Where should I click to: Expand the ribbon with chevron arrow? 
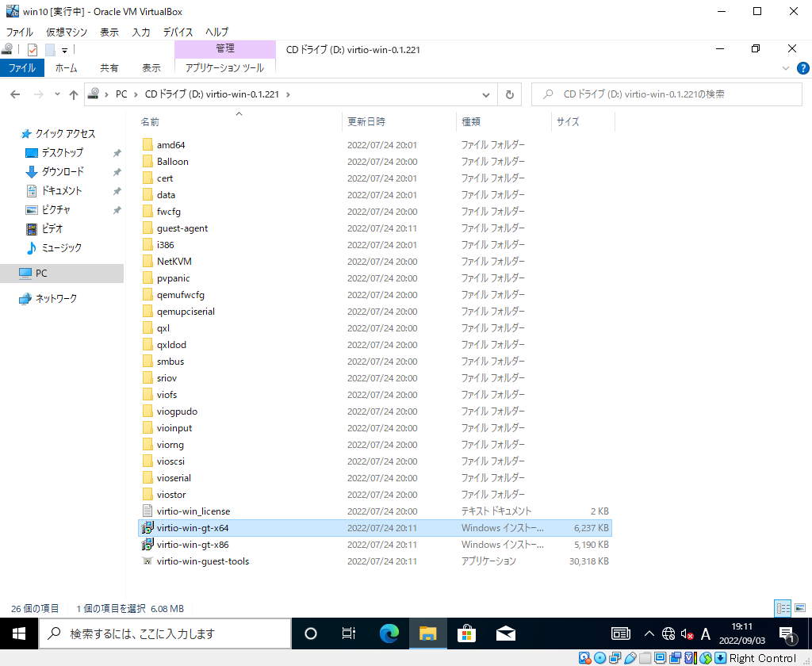(x=786, y=68)
